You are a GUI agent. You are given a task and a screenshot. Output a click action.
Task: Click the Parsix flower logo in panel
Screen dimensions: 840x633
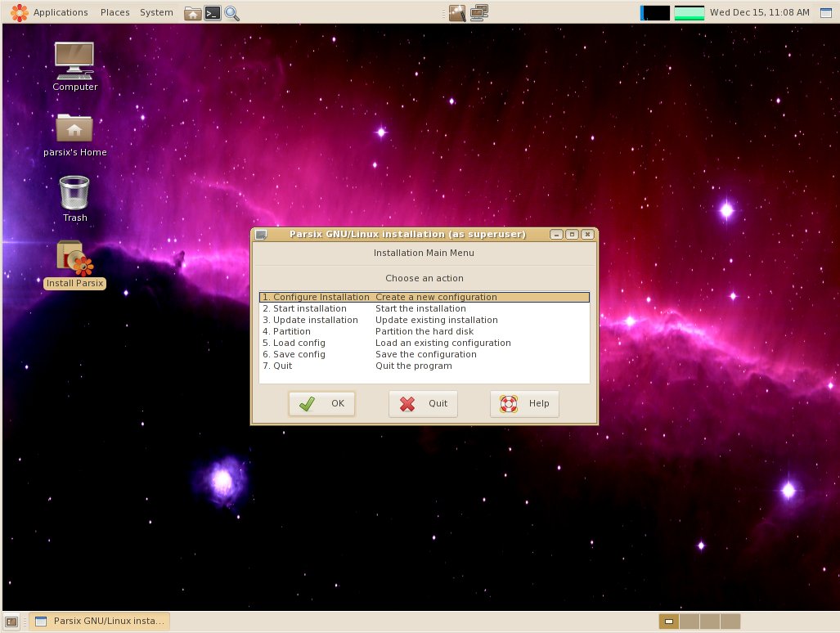pyautogui.click(x=20, y=12)
